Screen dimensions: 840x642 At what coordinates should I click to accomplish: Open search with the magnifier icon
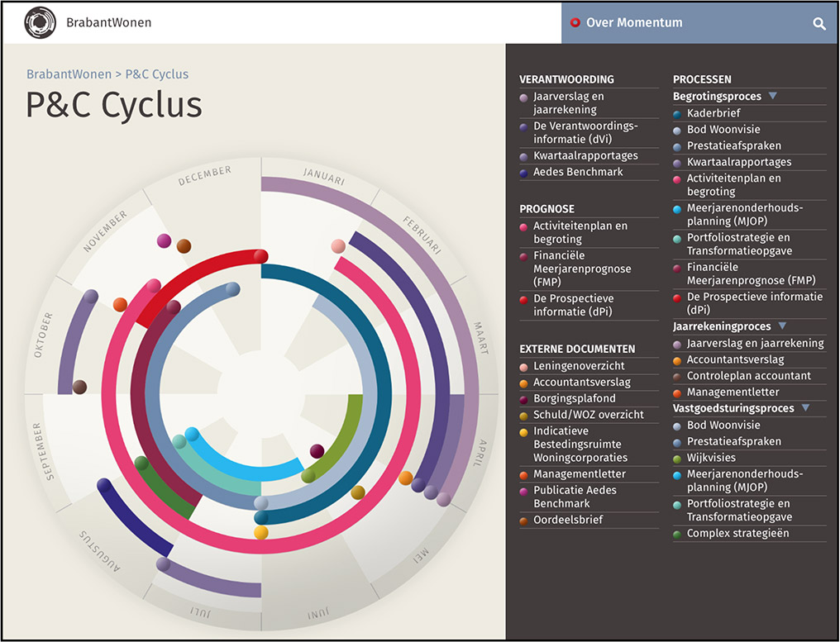[819, 23]
